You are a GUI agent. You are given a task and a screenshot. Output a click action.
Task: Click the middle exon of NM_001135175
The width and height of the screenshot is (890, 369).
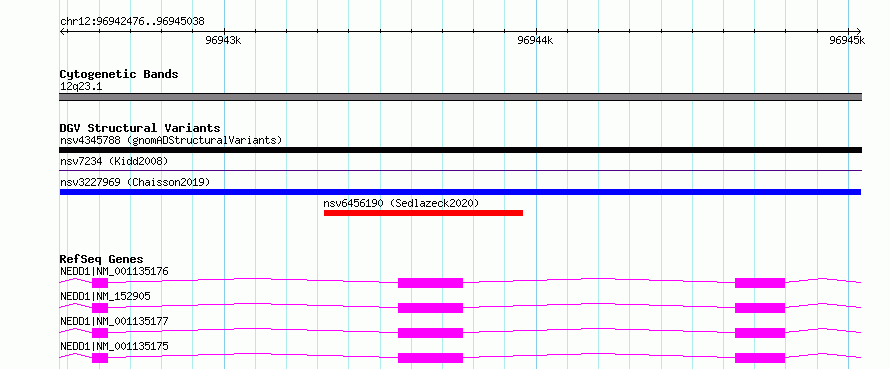[430, 358]
